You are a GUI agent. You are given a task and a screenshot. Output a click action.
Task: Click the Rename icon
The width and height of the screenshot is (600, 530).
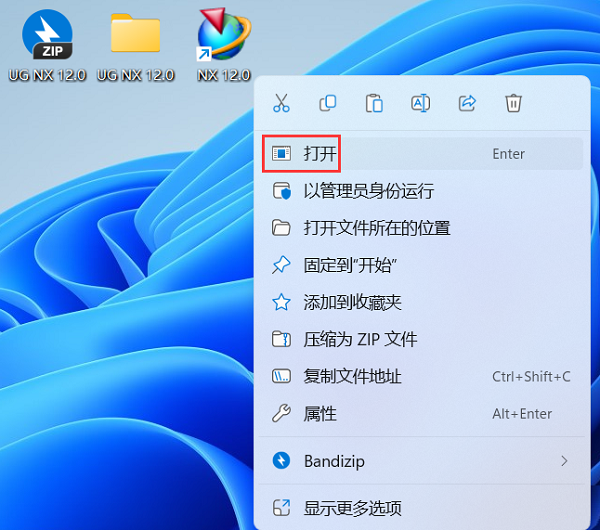[421, 103]
